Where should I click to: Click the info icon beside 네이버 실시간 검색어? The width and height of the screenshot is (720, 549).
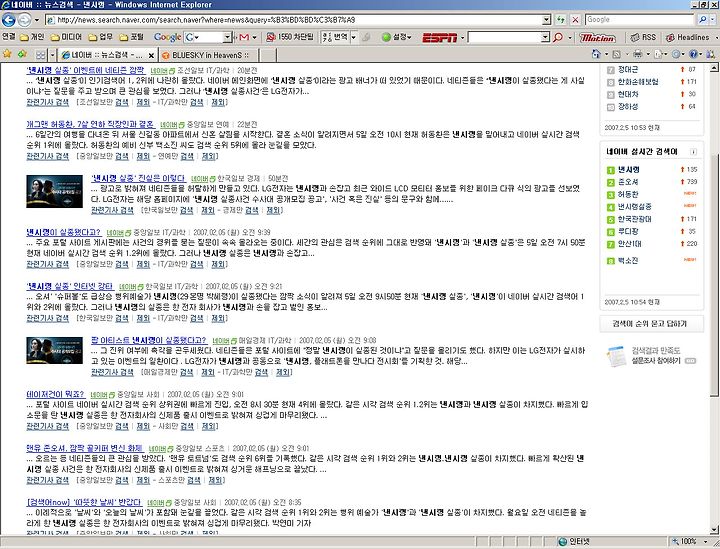(693, 152)
